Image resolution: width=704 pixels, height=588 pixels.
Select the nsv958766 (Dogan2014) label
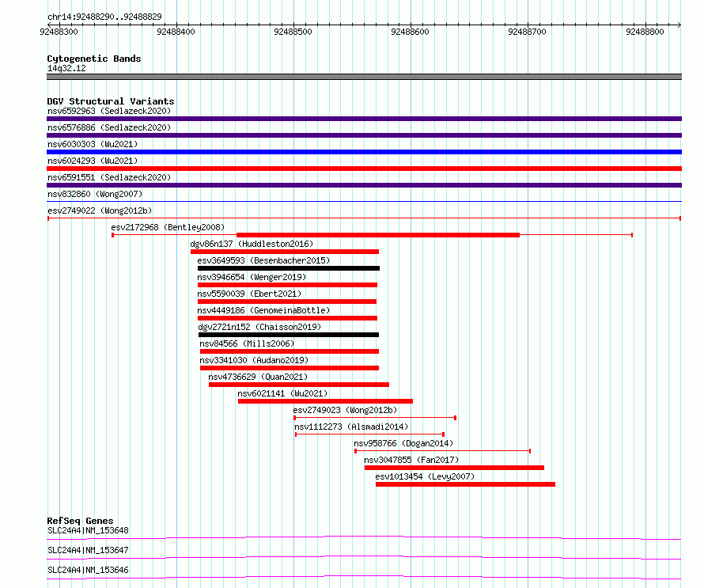pos(403,443)
